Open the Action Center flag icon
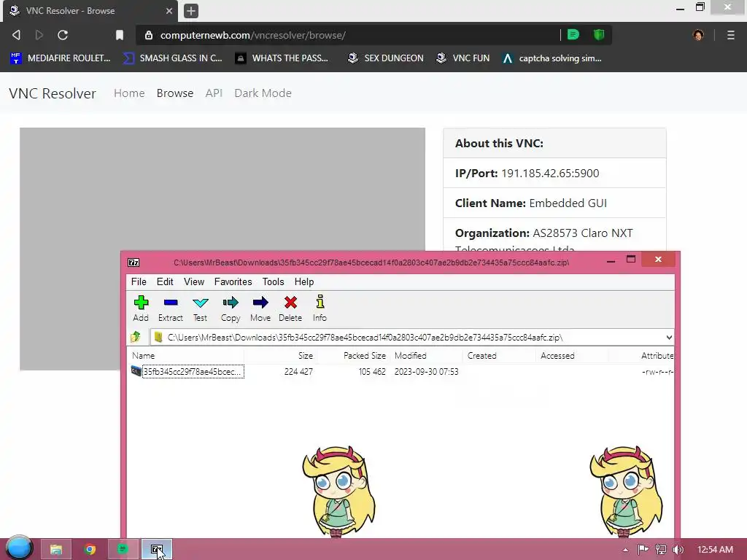Screen dimensions: 747x560 pos(643,550)
